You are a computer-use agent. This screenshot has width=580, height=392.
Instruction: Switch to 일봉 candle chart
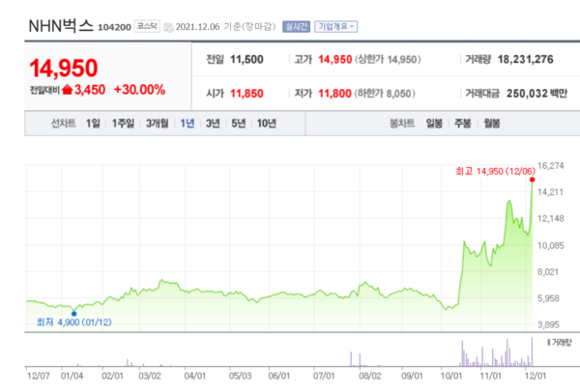(x=434, y=124)
